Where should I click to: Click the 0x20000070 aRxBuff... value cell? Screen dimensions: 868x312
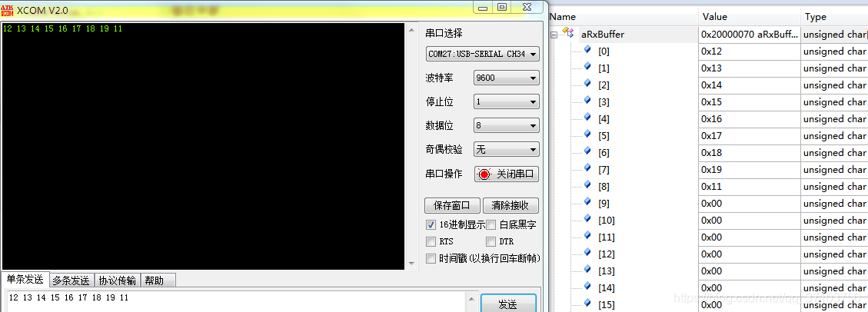point(749,35)
